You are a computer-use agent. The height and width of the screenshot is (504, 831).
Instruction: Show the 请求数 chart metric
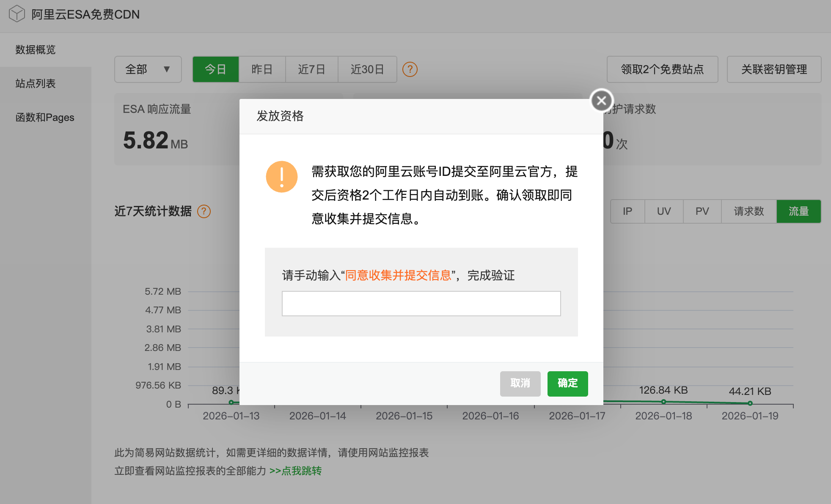(749, 211)
